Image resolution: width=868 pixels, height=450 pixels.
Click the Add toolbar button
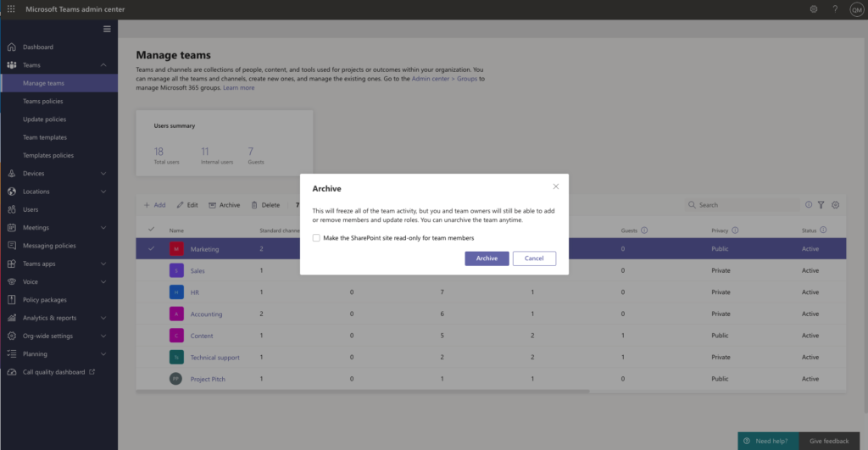[155, 205]
